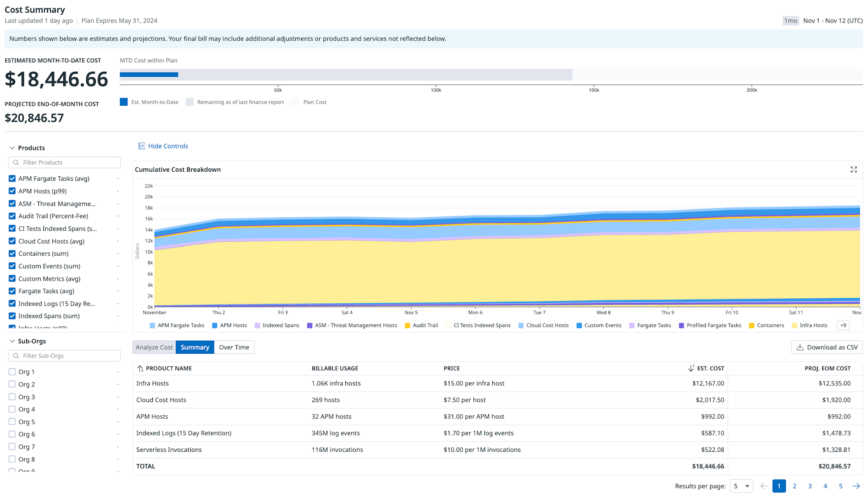Click the Infra Hosts legend color swatch
Screen dimensions: 868x497
pos(795,325)
